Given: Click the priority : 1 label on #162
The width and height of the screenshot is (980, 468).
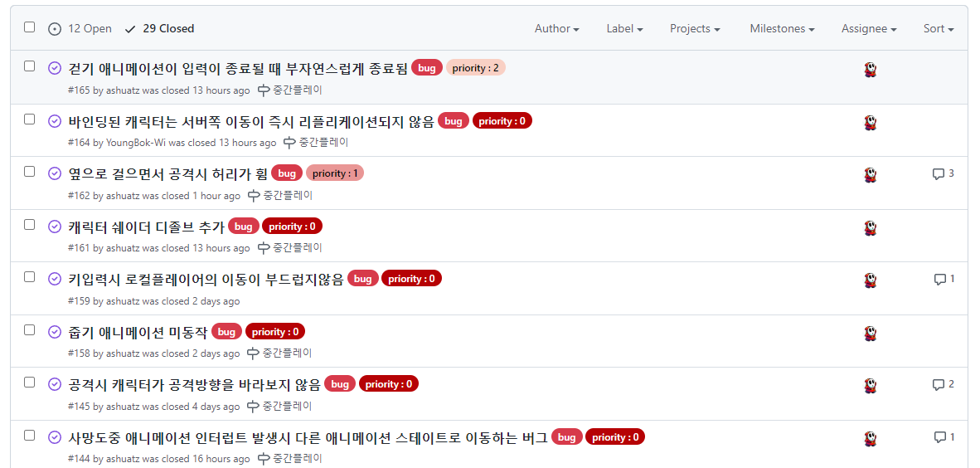Looking at the screenshot, I should [x=335, y=173].
